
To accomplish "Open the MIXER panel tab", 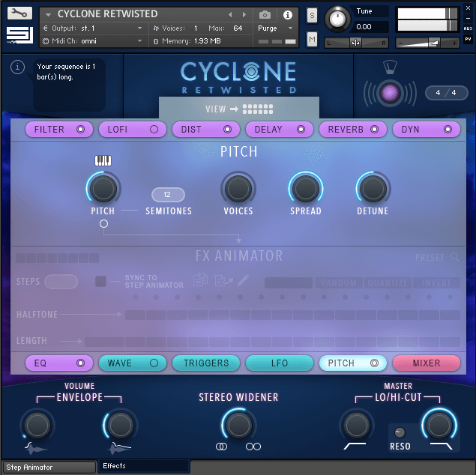I will pos(427,363).
